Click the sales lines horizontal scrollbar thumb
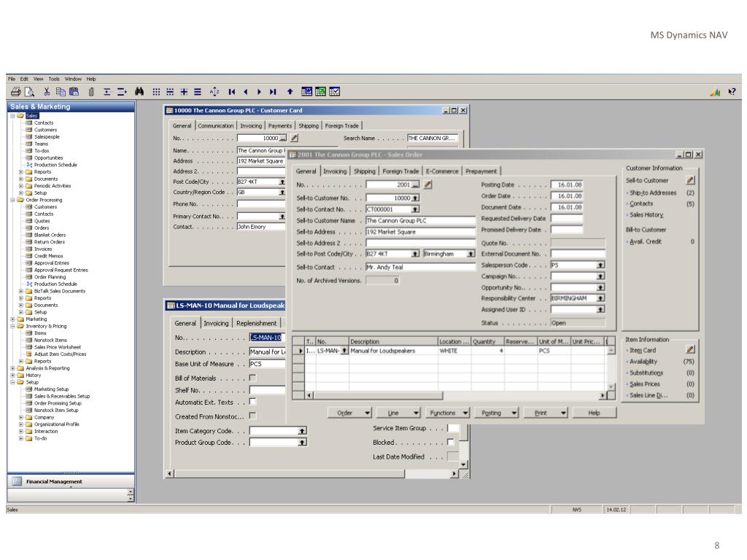Screen dimensions: 747x560 (379, 395)
